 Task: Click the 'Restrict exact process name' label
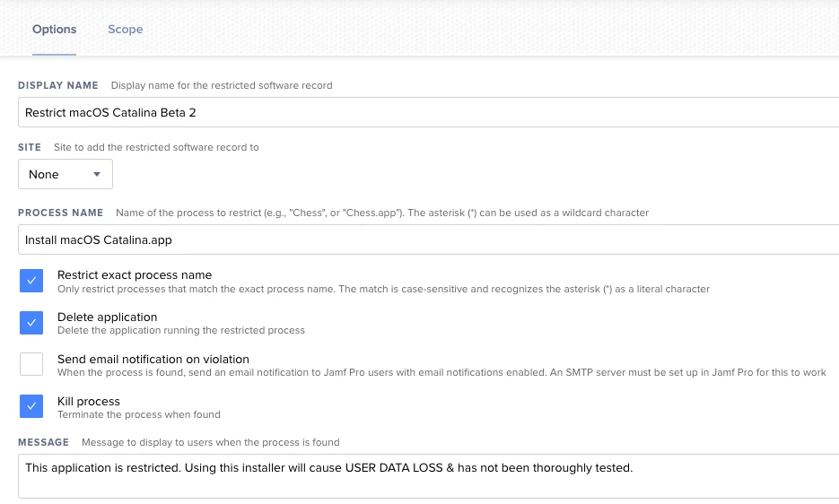135,275
